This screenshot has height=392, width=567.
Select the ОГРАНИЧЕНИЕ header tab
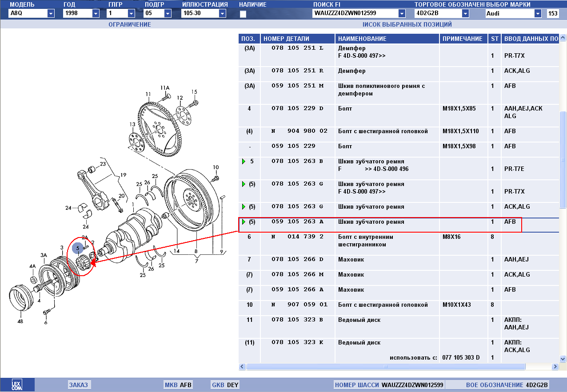pyautogui.click(x=130, y=24)
